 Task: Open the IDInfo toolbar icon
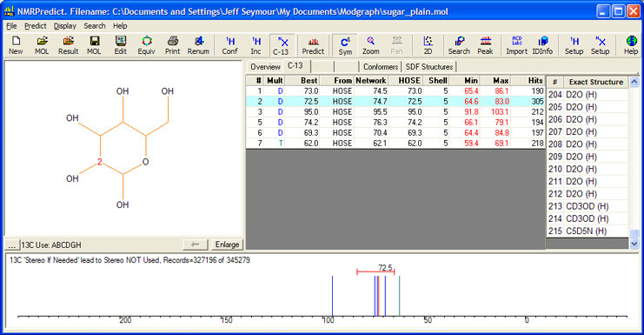[x=542, y=45]
